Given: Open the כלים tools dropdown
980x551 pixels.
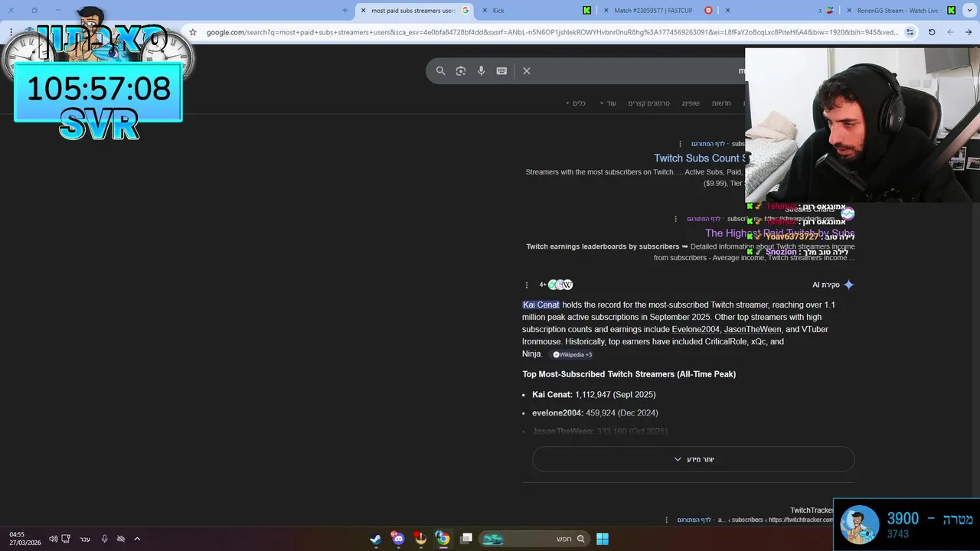Looking at the screenshot, I should click(x=575, y=103).
